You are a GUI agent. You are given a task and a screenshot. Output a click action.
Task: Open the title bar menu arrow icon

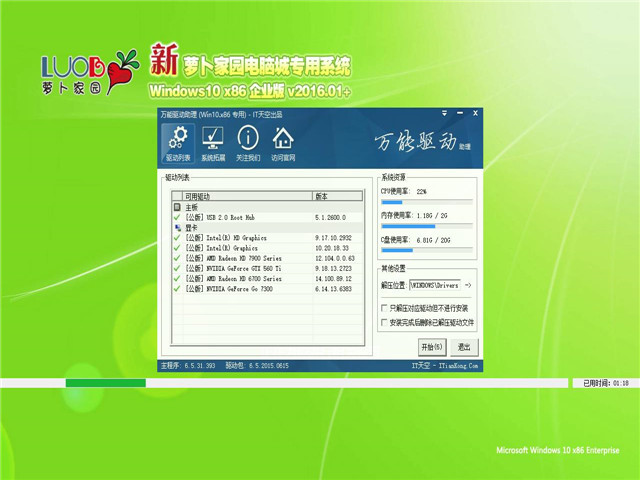444,113
